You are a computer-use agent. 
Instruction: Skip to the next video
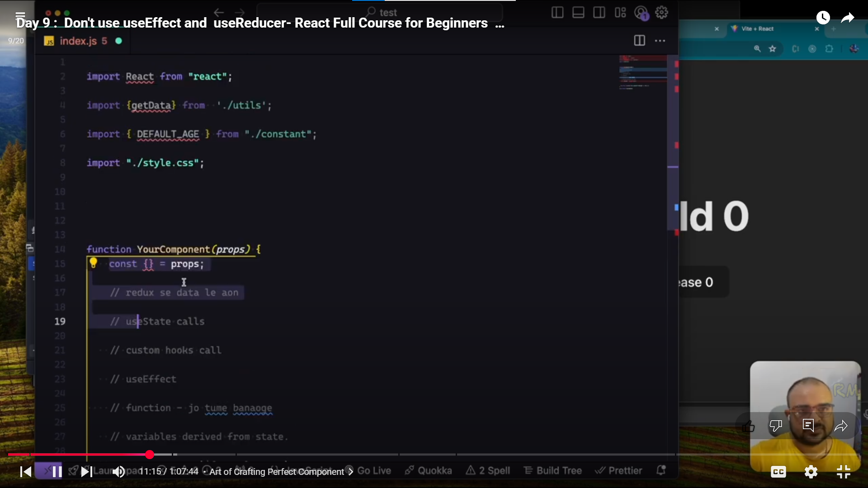(x=86, y=472)
